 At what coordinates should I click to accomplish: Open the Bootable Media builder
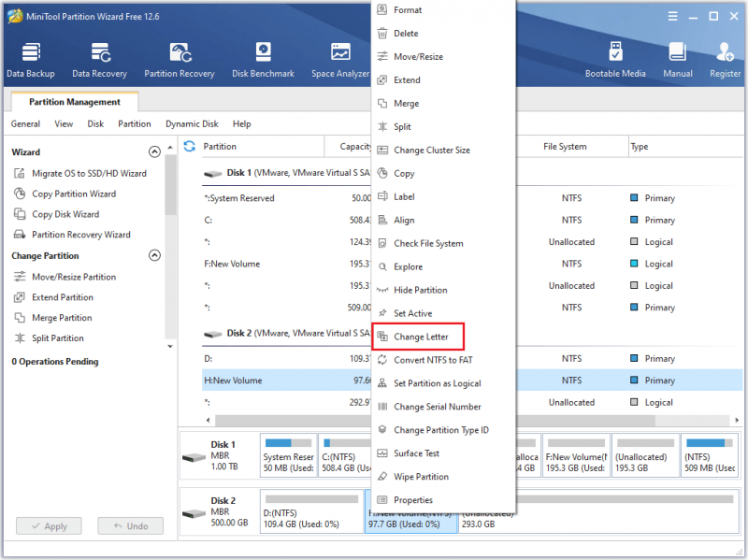pyautogui.click(x=615, y=61)
